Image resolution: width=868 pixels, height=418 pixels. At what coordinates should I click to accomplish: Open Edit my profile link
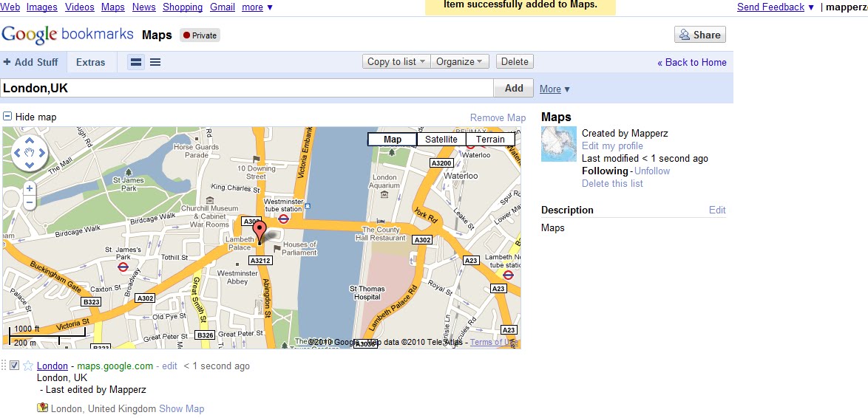click(x=612, y=146)
